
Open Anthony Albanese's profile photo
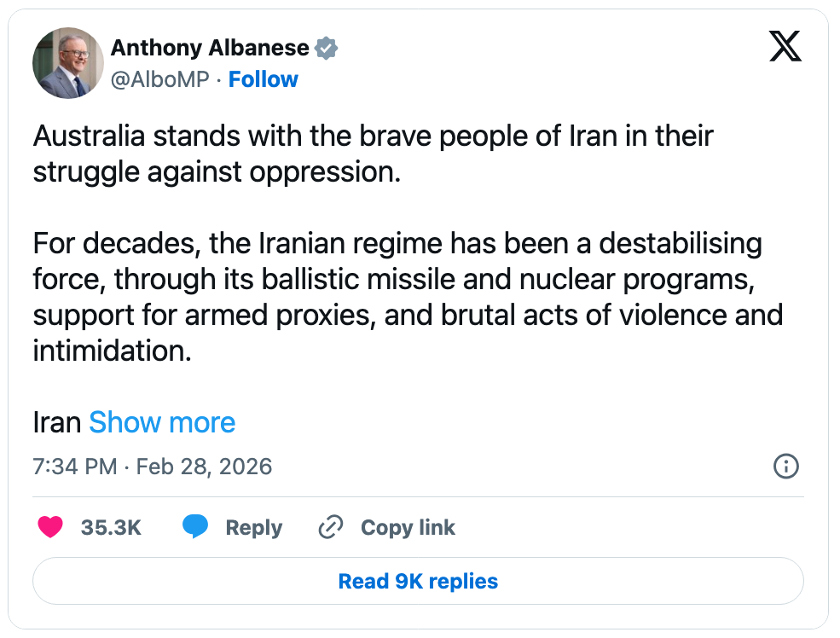point(68,63)
